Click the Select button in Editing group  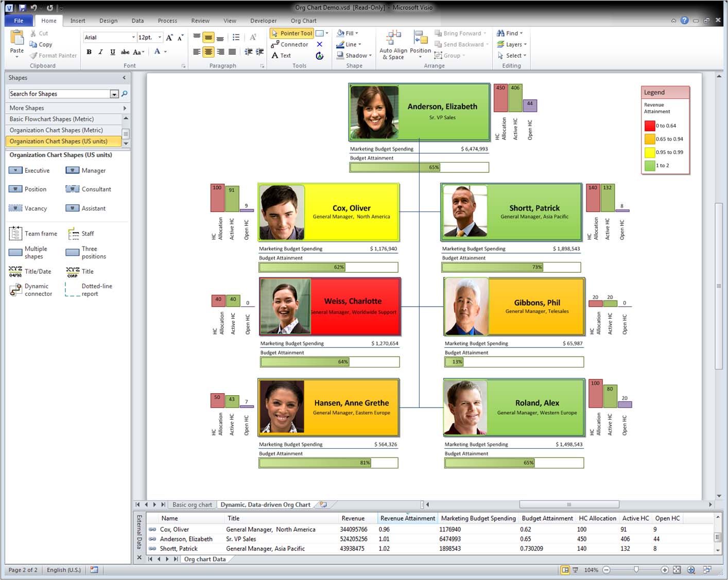(512, 56)
